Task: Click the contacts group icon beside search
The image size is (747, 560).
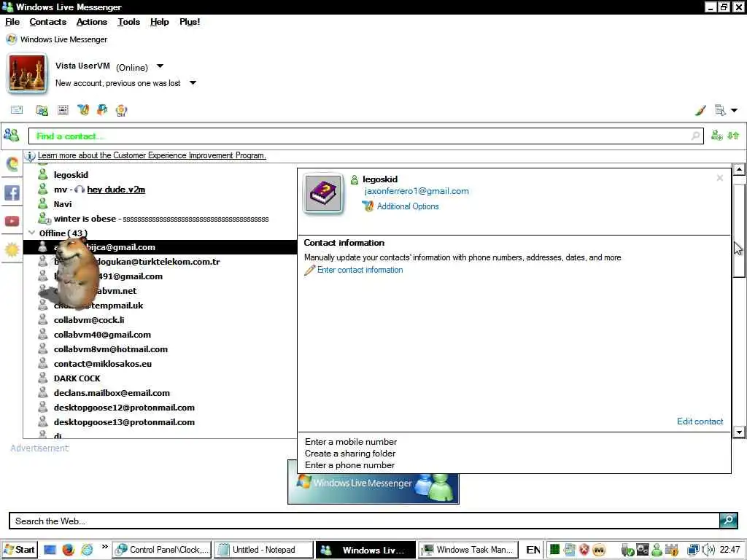Action: (x=12, y=135)
